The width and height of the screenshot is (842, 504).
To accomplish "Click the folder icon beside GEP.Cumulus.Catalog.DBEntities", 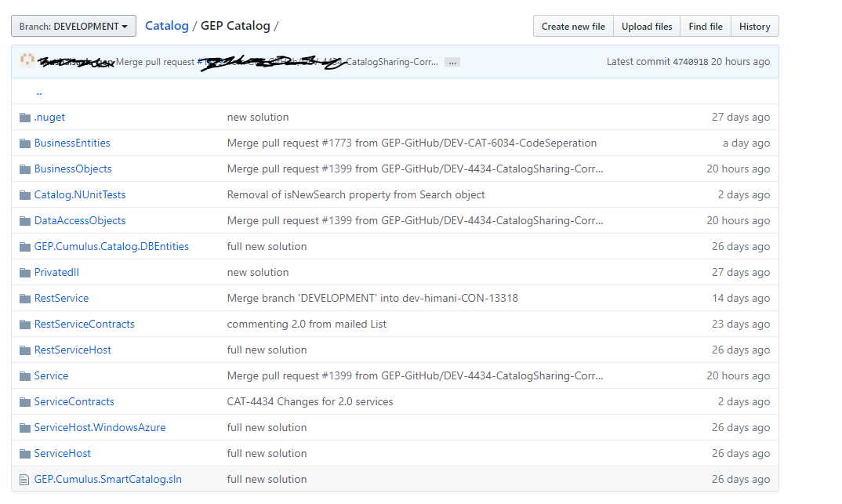I will coord(25,247).
